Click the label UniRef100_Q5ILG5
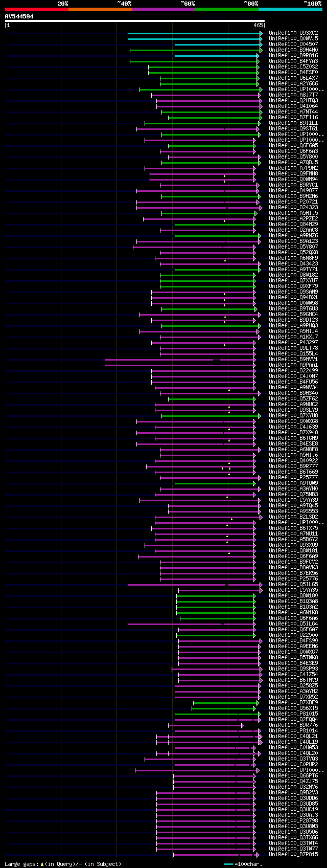327x868 pixels. coord(293,585)
